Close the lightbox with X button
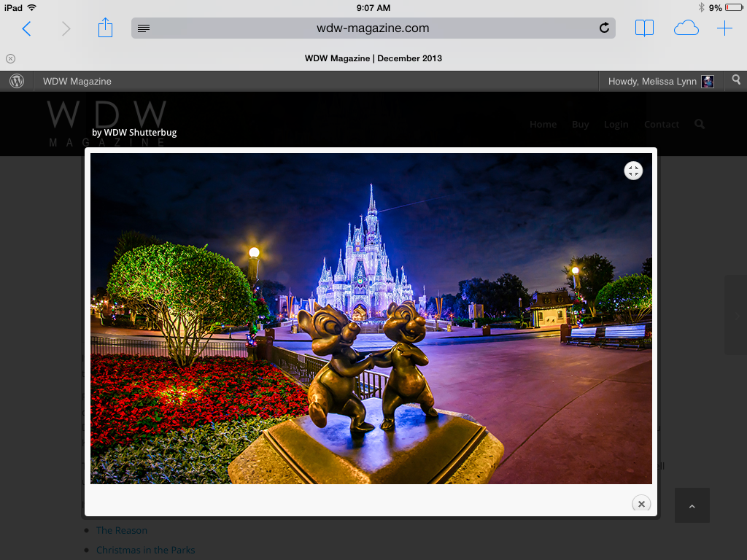 click(641, 504)
